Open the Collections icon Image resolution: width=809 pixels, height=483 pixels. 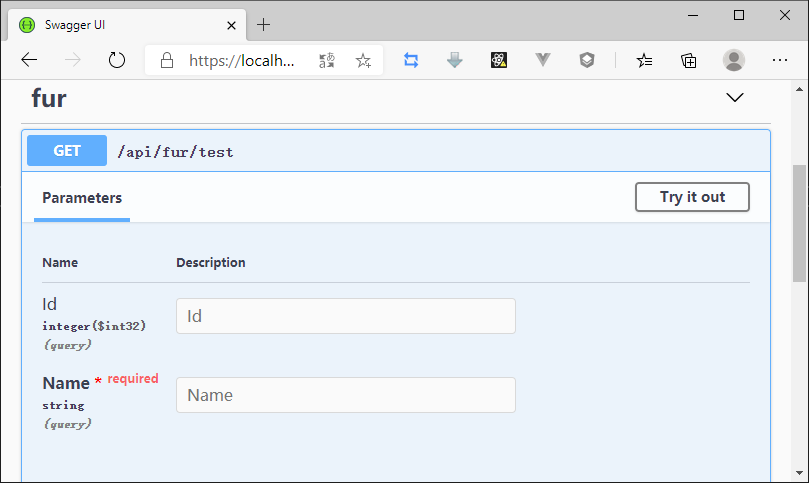[689, 60]
